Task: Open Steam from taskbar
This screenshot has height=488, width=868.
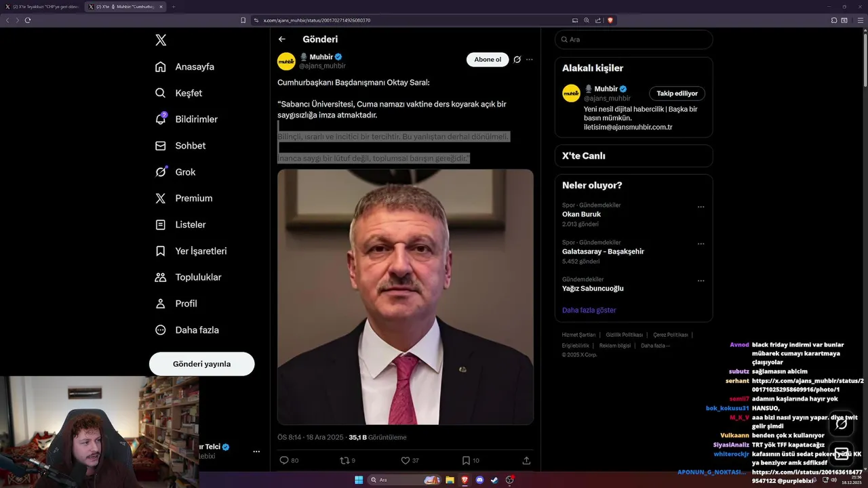Action: tap(495, 480)
